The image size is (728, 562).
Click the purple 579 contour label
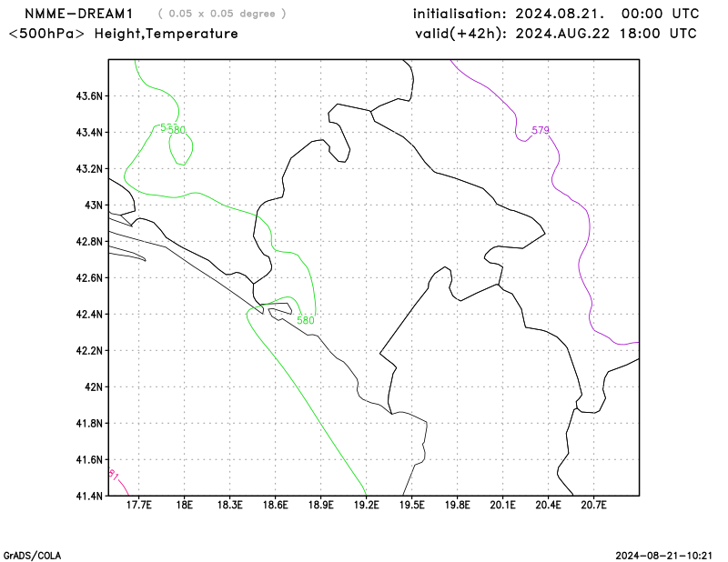pos(541,130)
